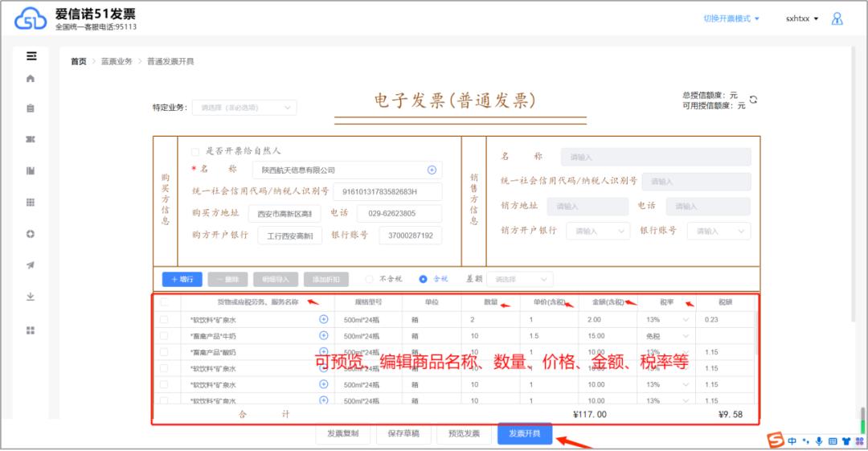
Task: Check 是否开票给自然人
Action: pyautogui.click(x=194, y=151)
